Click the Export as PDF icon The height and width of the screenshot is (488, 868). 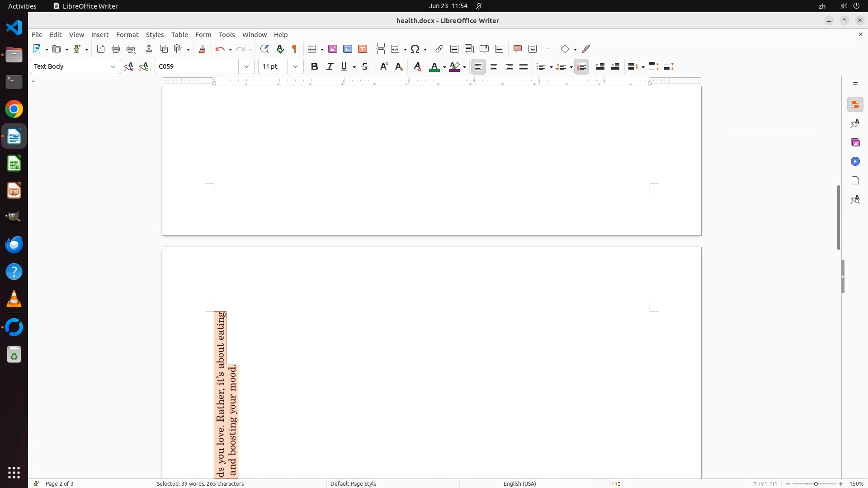pos(101,49)
